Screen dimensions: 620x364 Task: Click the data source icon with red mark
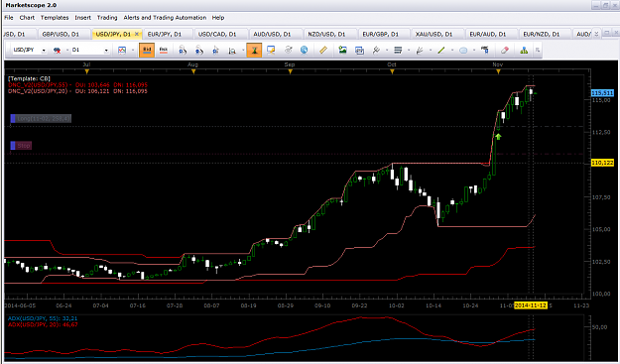pos(58,51)
